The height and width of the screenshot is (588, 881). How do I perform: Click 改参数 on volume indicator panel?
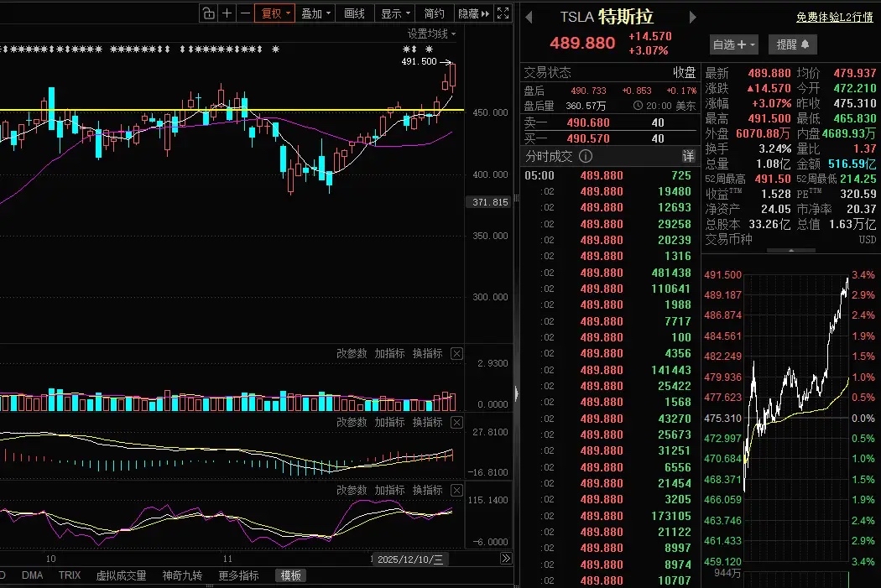(352, 353)
